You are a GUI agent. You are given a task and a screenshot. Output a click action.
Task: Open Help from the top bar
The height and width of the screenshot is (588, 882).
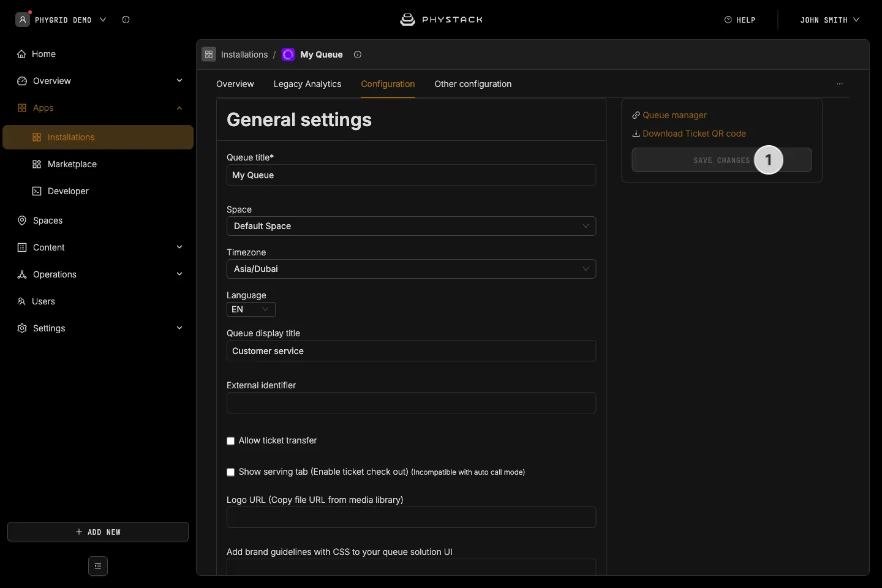pyautogui.click(x=740, y=20)
